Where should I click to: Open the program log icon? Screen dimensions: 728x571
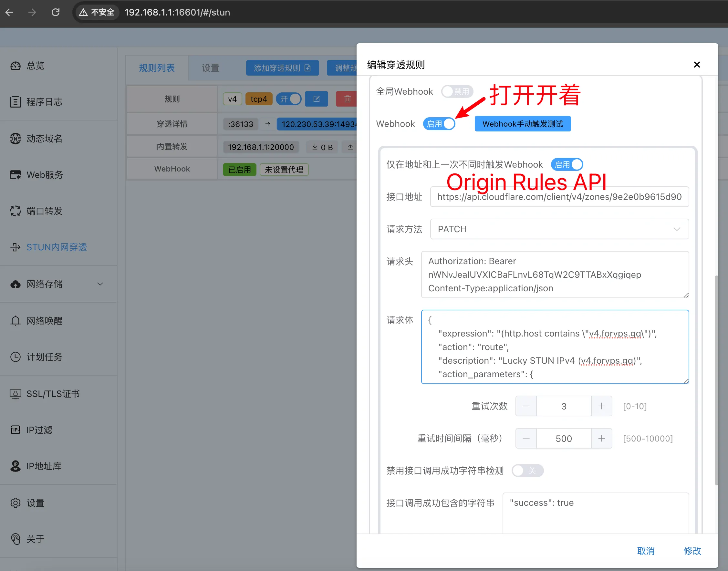[x=16, y=102]
